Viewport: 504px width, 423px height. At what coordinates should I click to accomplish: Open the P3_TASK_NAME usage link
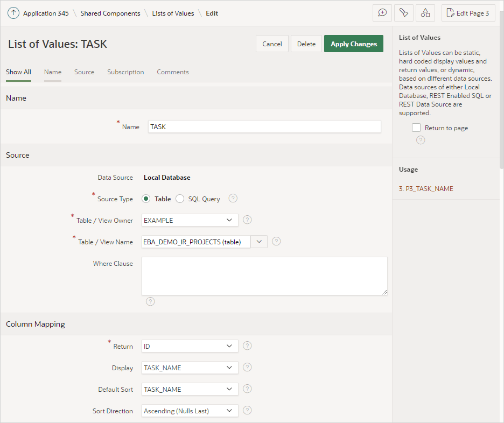(x=426, y=189)
